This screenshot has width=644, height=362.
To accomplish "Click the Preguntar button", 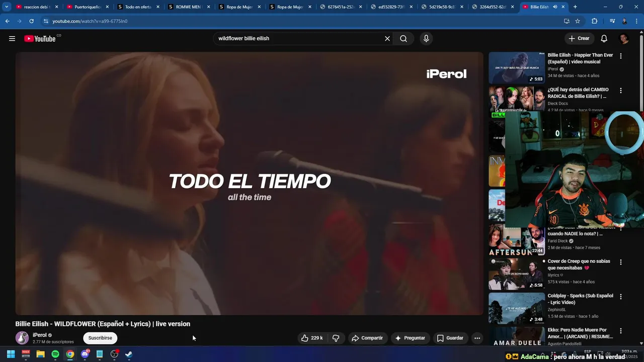I will (x=410, y=338).
